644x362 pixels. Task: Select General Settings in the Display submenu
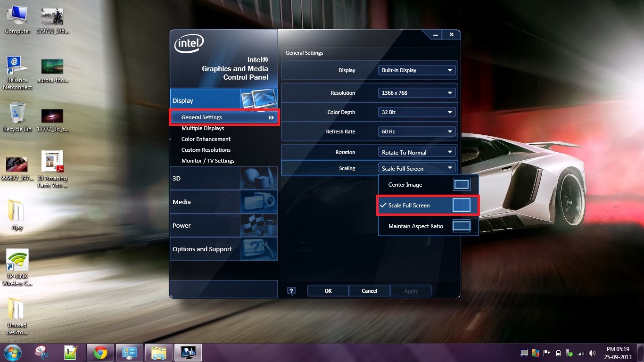[x=224, y=117]
